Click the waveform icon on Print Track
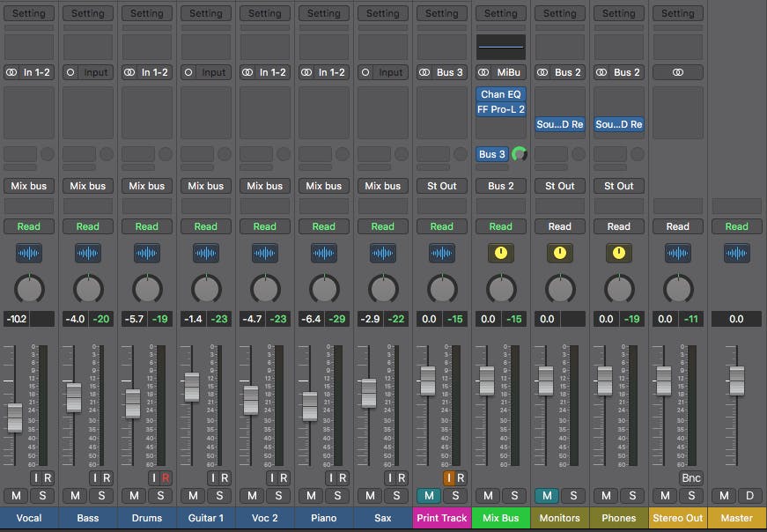767x532 pixels. [442, 254]
